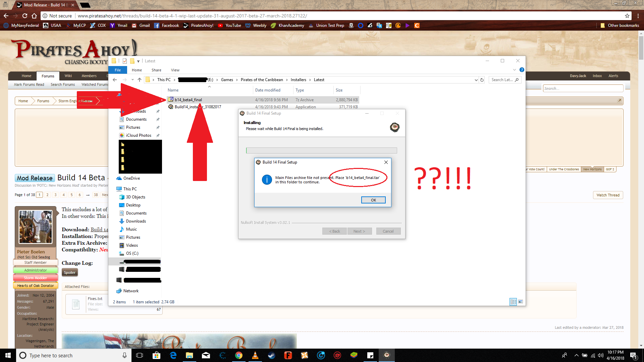Open Pieter Boelen avatar thumbnail
The image size is (644, 362).
point(36,227)
